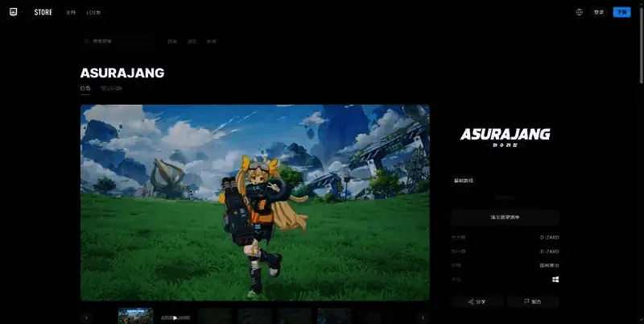This screenshot has height=324, width=644.
Task: Click the sign-in link at top right
Action: (598, 12)
